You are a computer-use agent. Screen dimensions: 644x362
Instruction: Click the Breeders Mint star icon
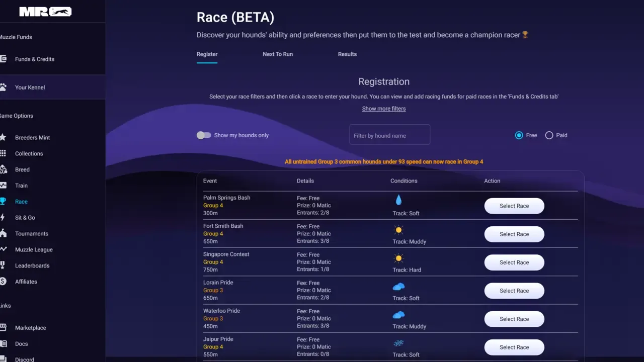point(3,137)
